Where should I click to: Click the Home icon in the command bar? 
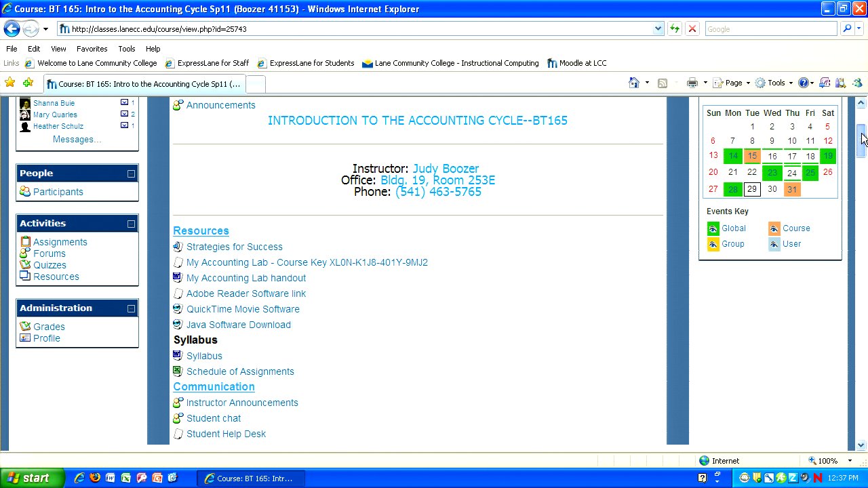coord(633,83)
